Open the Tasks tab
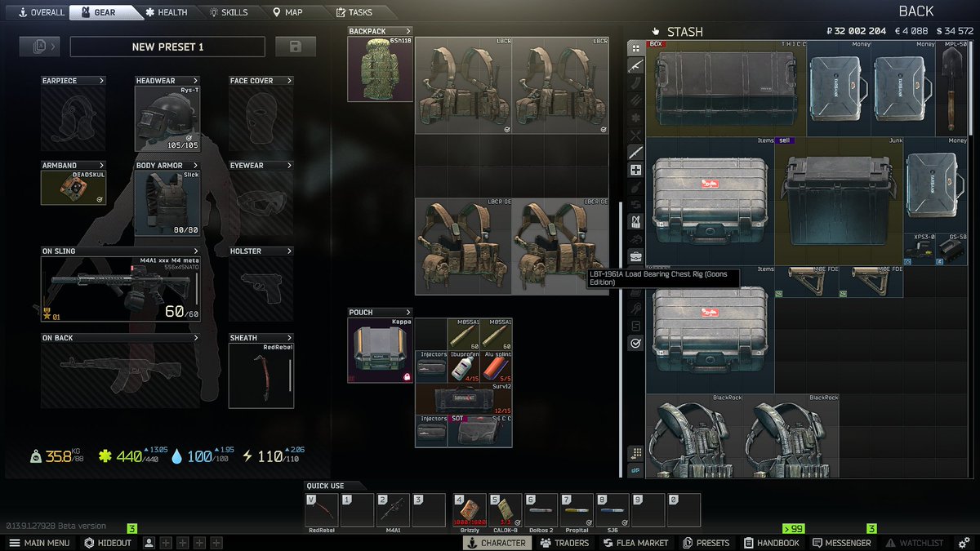Screen dimensions: 980x551 (x=353, y=12)
